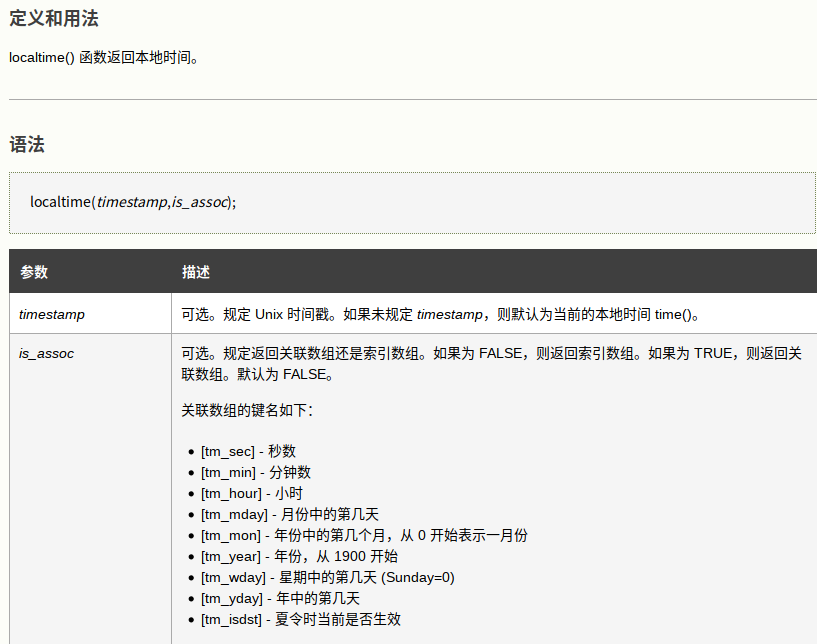Click the localtime() 函数返回本地时间 description text
This screenshot has width=817, height=644.
click(x=105, y=57)
